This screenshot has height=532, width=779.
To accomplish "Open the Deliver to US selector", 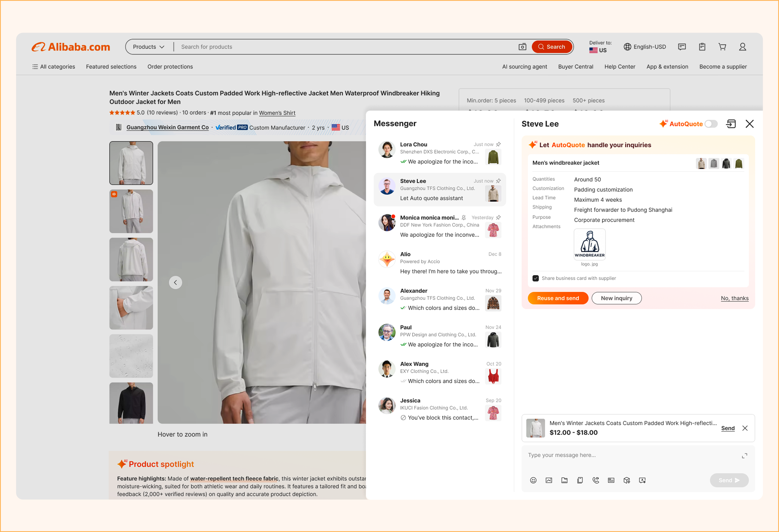I will pos(600,47).
